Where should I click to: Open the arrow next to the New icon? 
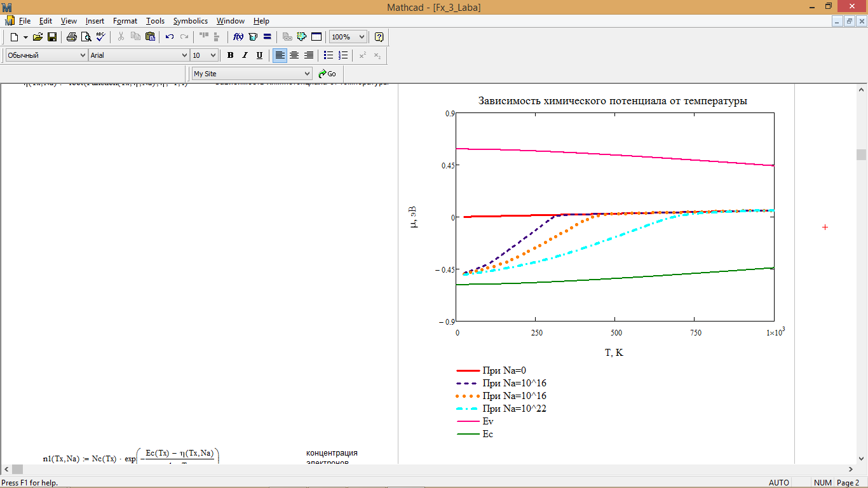click(25, 37)
